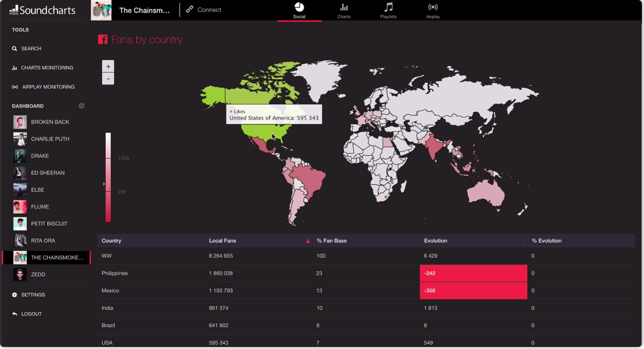Click the Mexico table row name
Viewport: 644px width, 349px height.
[110, 290]
